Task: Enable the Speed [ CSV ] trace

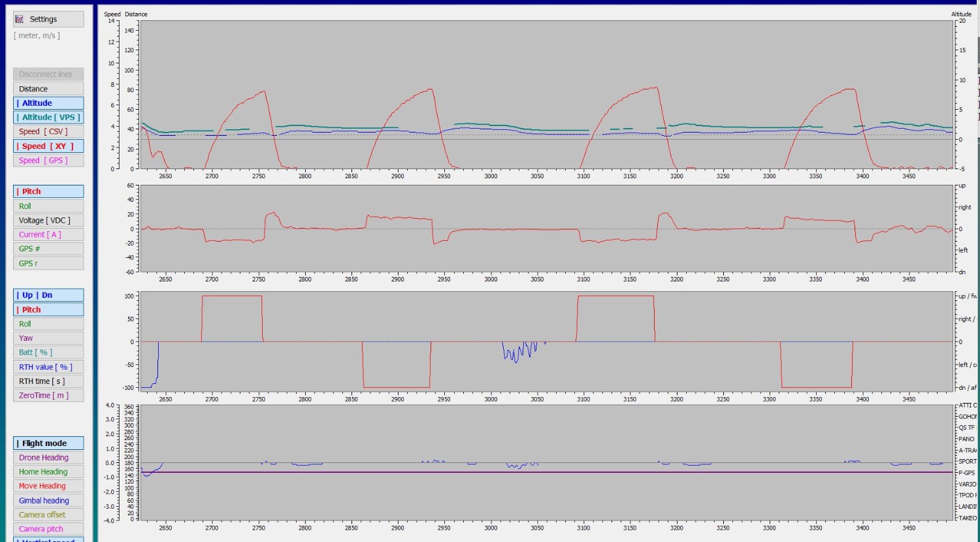Action: 48,132
